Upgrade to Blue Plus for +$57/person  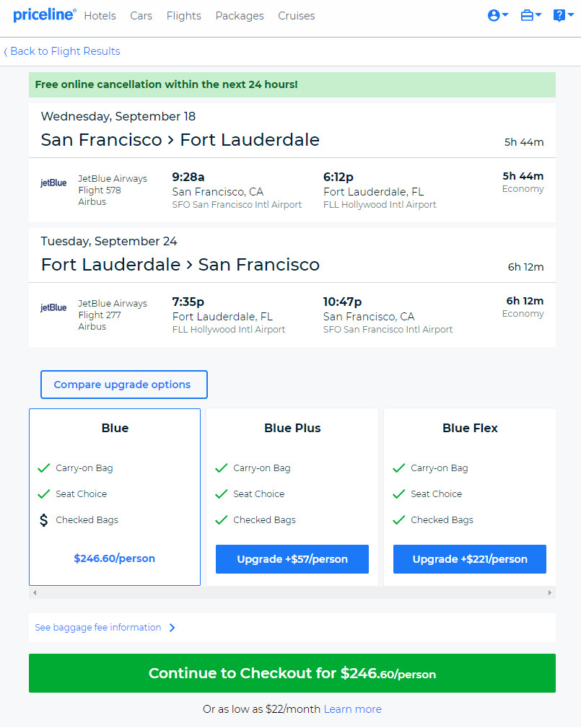click(292, 559)
